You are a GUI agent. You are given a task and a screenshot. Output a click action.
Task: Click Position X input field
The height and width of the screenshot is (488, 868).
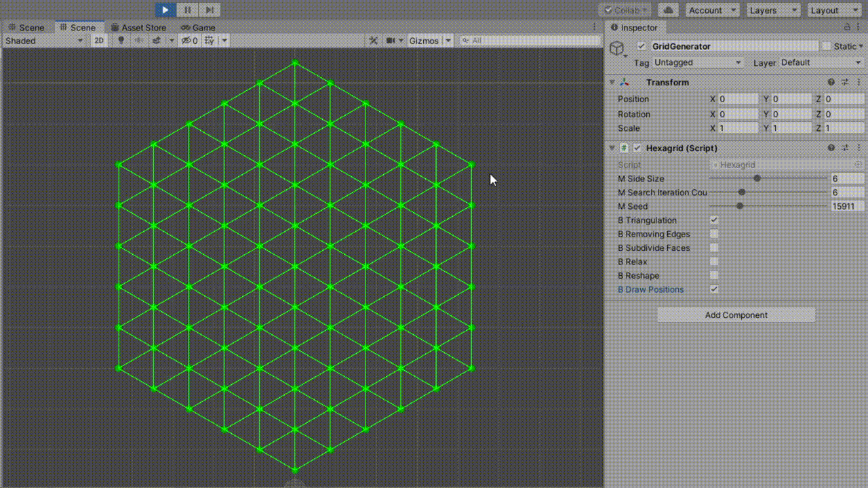[x=738, y=99]
